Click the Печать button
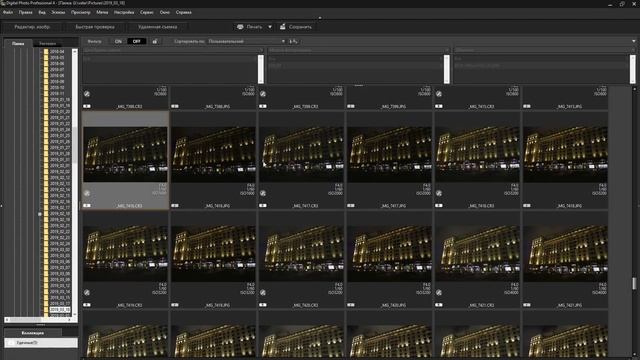This screenshot has width=640, height=360. coord(250,27)
